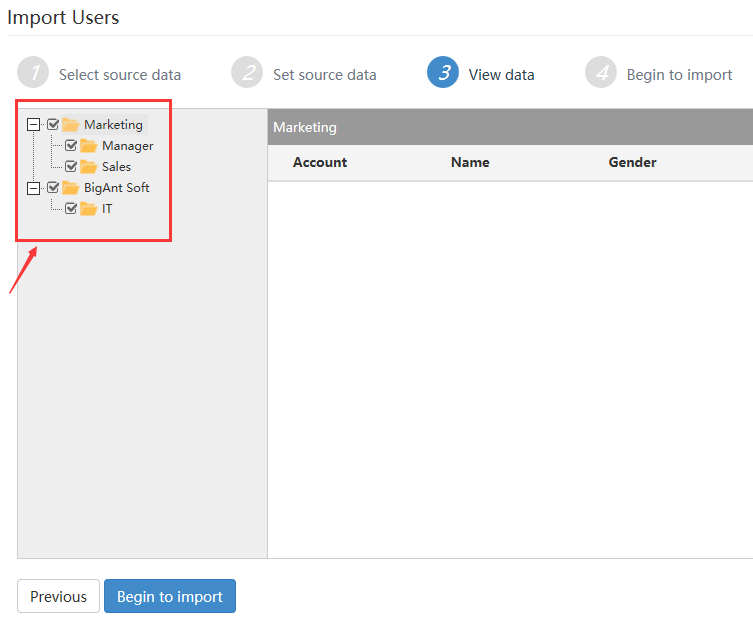Screen dimensions: 753x630
Task: Go to Set source data step
Action: coord(325,75)
